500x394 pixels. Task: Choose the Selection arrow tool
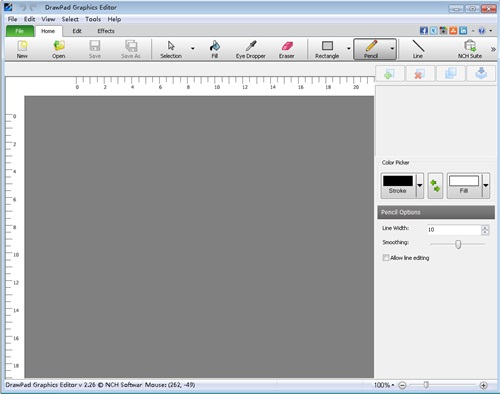pyautogui.click(x=171, y=49)
